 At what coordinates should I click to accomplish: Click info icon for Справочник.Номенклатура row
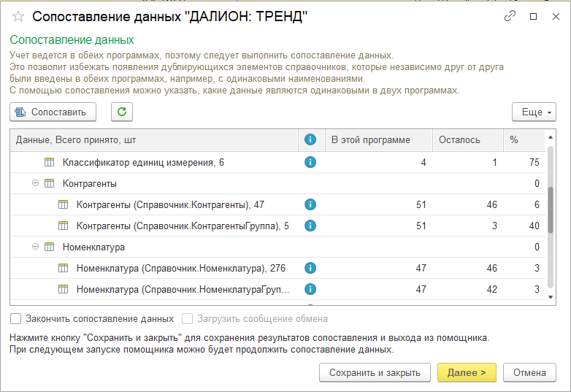point(310,269)
